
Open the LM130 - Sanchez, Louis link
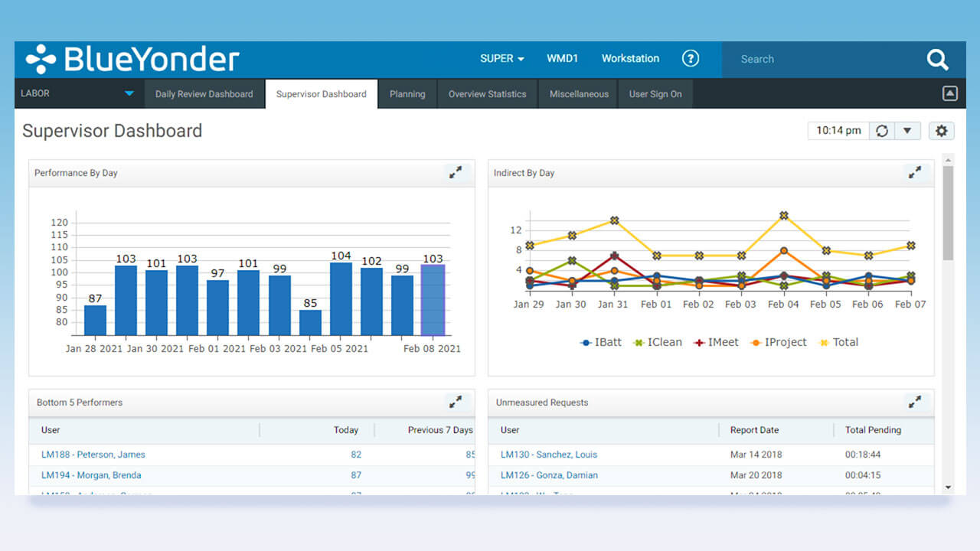(x=549, y=455)
